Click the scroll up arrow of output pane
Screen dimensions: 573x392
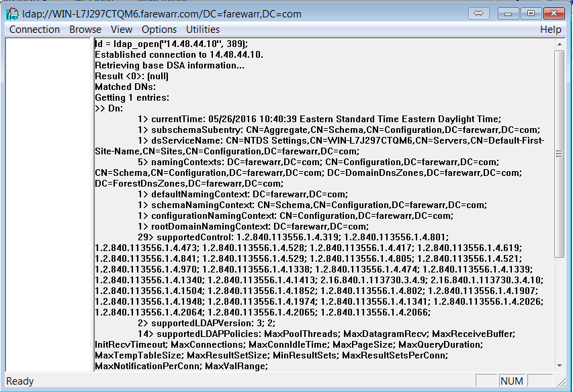560,44
